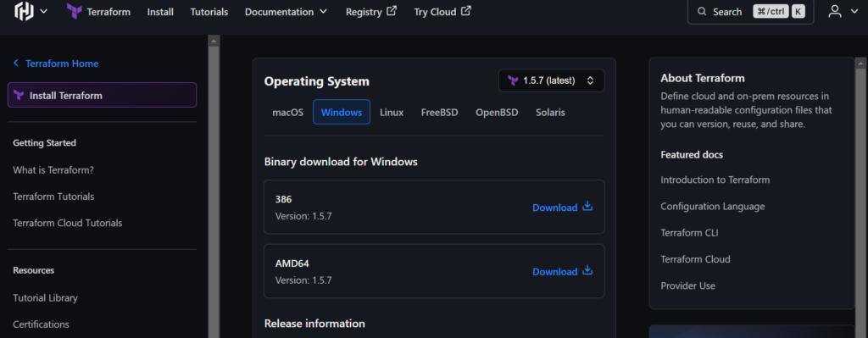Click download arrow icon for AMD64
The height and width of the screenshot is (338, 868).
pyautogui.click(x=587, y=270)
